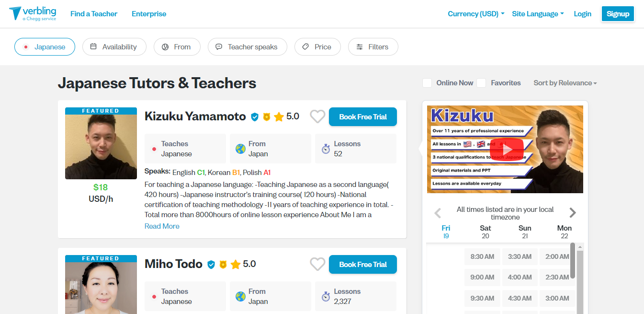Favorite Miho Todo with heart icon
The width and height of the screenshot is (644, 314).
(317, 264)
